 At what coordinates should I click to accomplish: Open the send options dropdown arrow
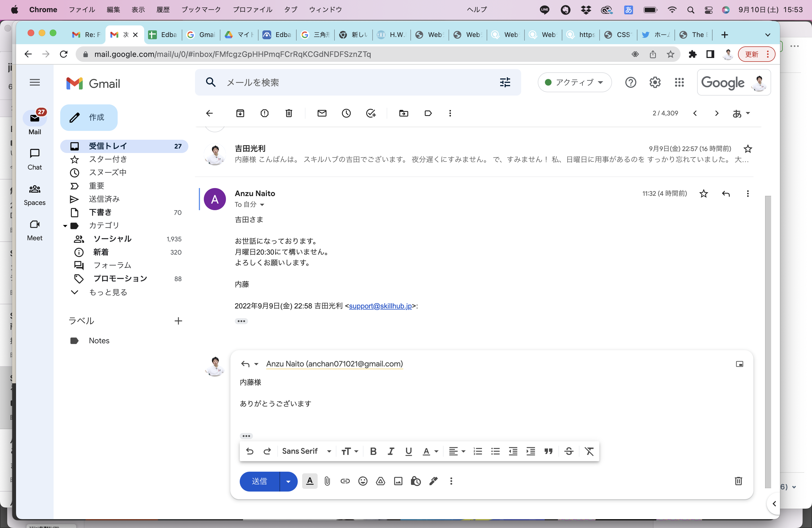288,481
